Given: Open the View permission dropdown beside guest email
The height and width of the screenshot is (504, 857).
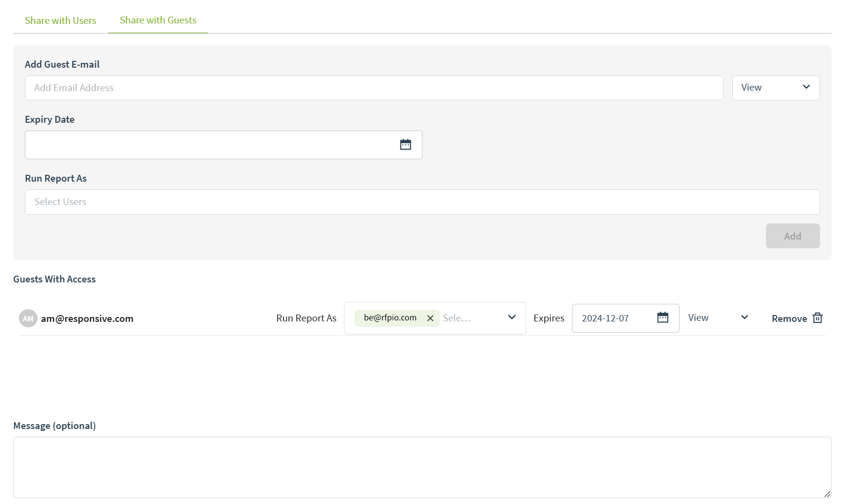Looking at the screenshot, I should [x=775, y=88].
